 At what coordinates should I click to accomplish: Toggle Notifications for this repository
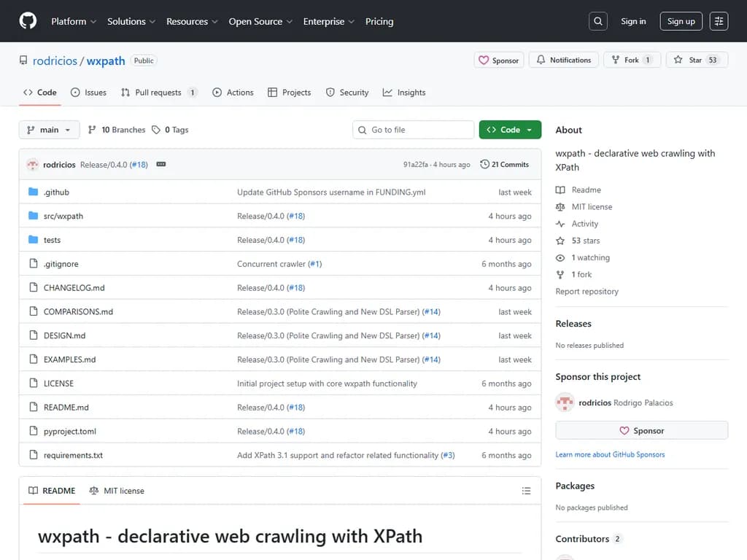coord(563,61)
